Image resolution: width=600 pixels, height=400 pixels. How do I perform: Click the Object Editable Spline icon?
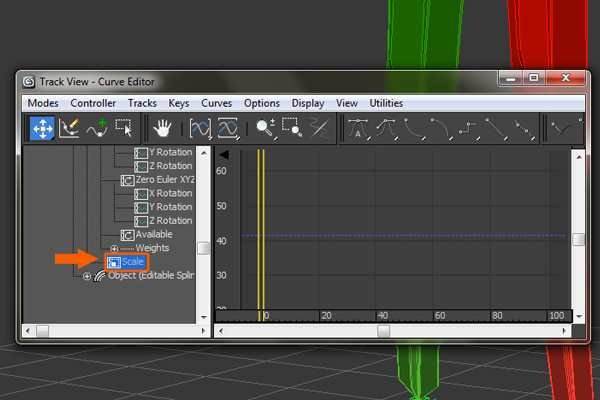coord(99,276)
